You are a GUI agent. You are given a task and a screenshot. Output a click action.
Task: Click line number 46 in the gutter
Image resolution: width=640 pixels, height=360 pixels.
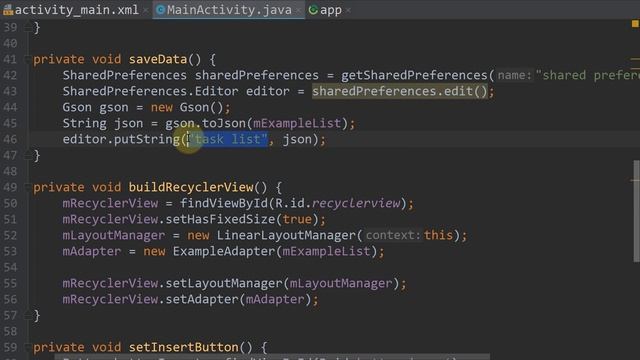(x=10, y=140)
